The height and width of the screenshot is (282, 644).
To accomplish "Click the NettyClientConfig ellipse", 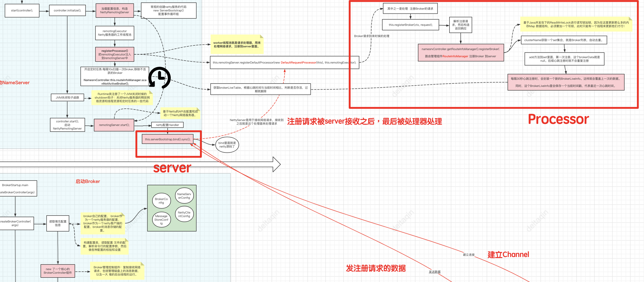I will 184,214.
